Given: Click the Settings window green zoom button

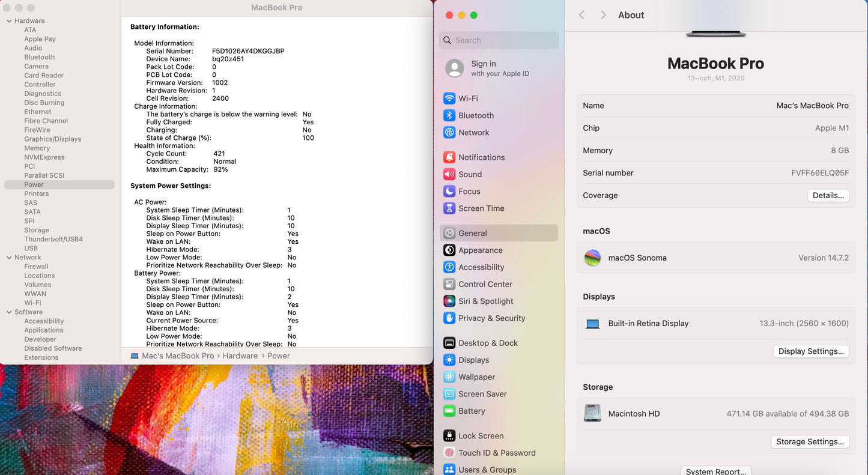Looking at the screenshot, I should tap(474, 15).
